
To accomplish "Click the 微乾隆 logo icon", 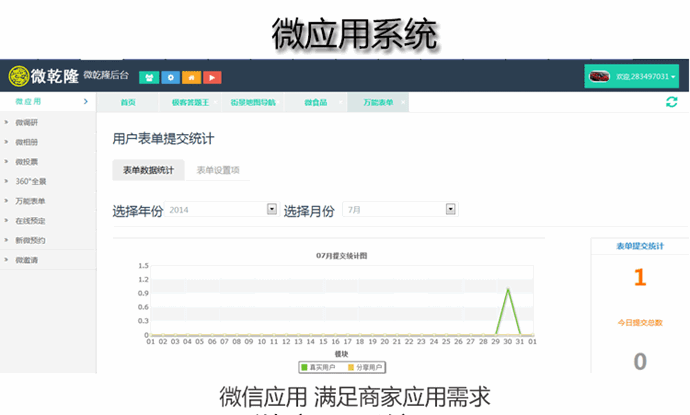I will [x=18, y=76].
